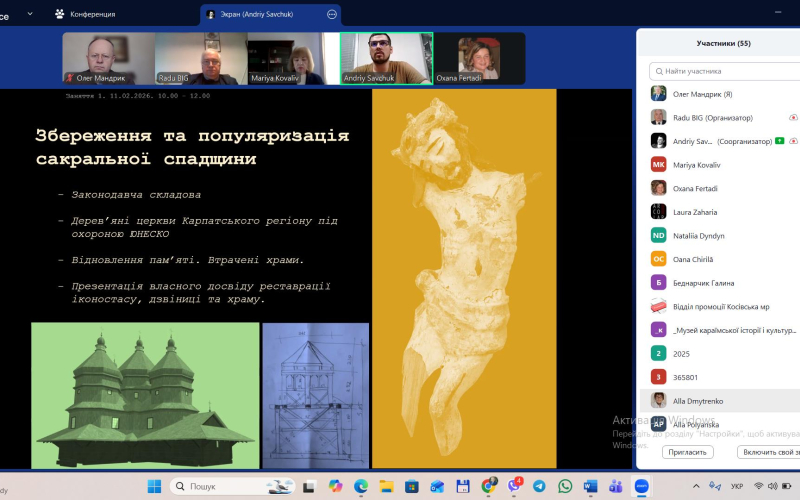The width and height of the screenshot is (800, 500).
Task: Click green screen-share icon beside Andriy Sav...
Action: point(779,141)
